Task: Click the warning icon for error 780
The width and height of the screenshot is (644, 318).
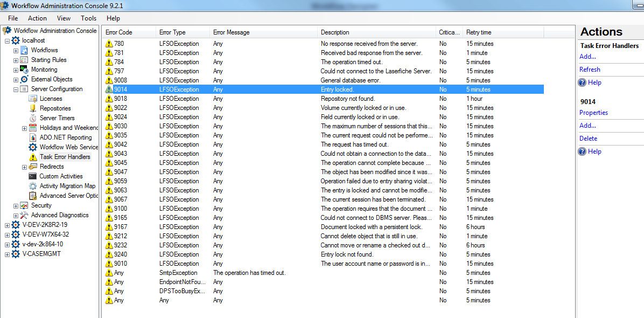Action: click(x=109, y=44)
